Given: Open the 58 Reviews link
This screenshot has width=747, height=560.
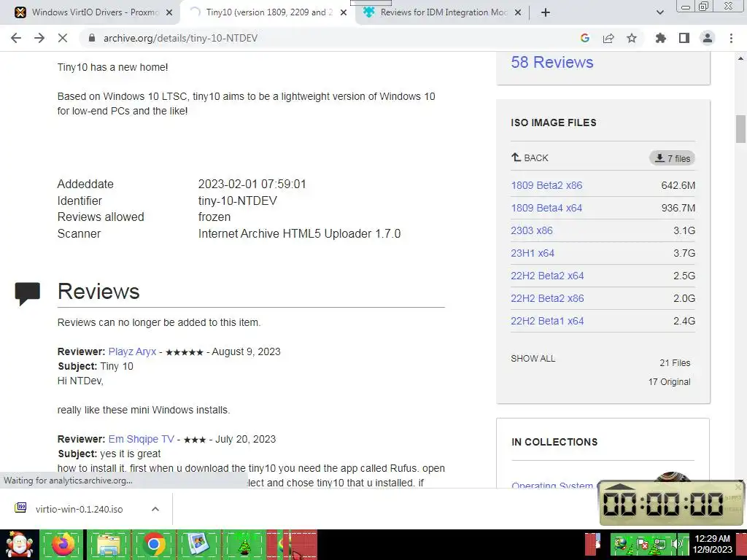Looking at the screenshot, I should 552,63.
